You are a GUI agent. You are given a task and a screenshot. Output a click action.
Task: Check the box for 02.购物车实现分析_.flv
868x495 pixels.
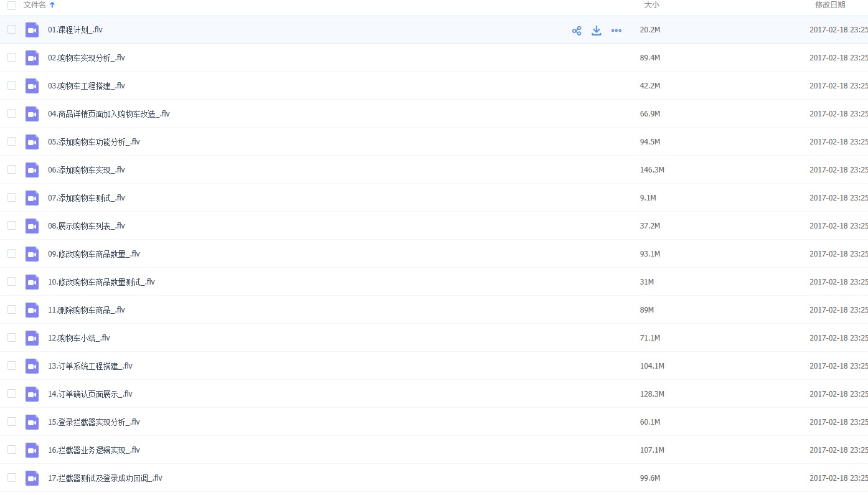12,57
